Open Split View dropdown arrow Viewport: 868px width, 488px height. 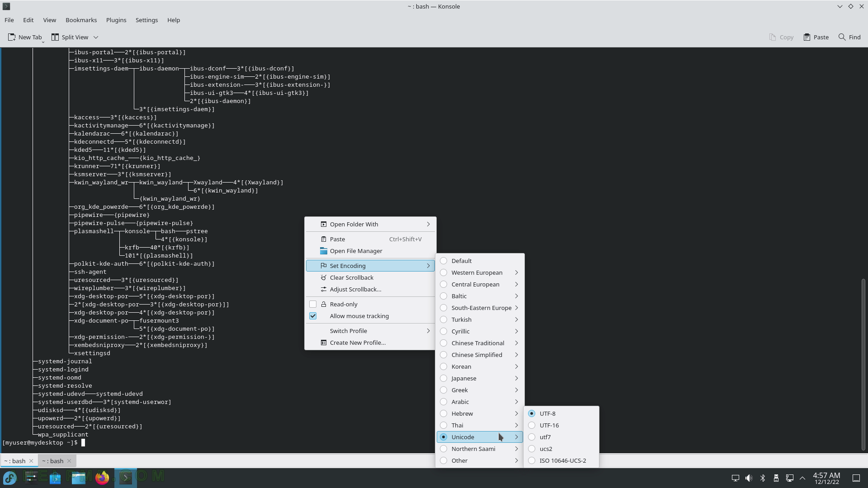(x=96, y=37)
